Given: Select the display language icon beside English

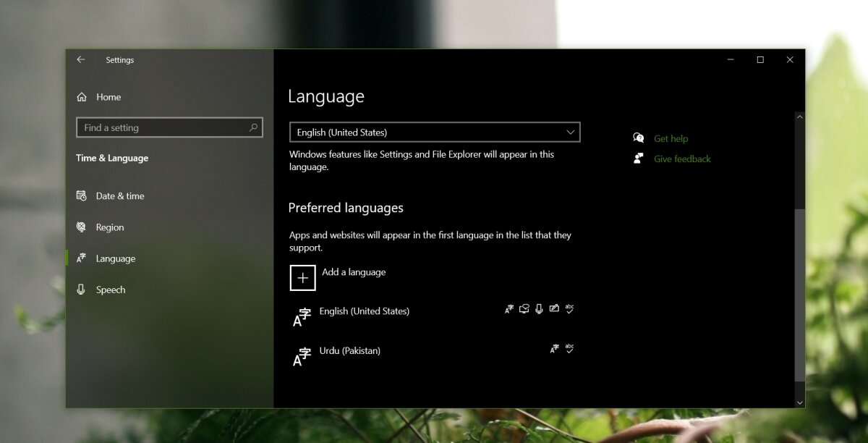Looking at the screenshot, I should [x=509, y=308].
